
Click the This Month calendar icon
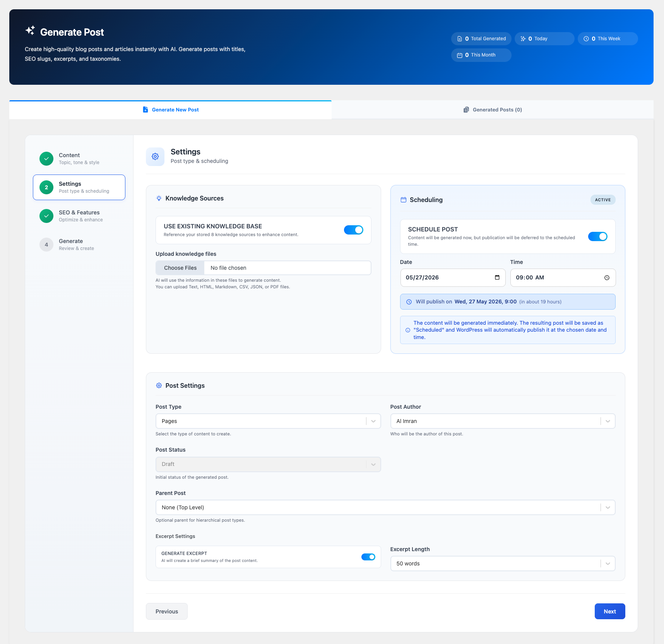point(460,55)
